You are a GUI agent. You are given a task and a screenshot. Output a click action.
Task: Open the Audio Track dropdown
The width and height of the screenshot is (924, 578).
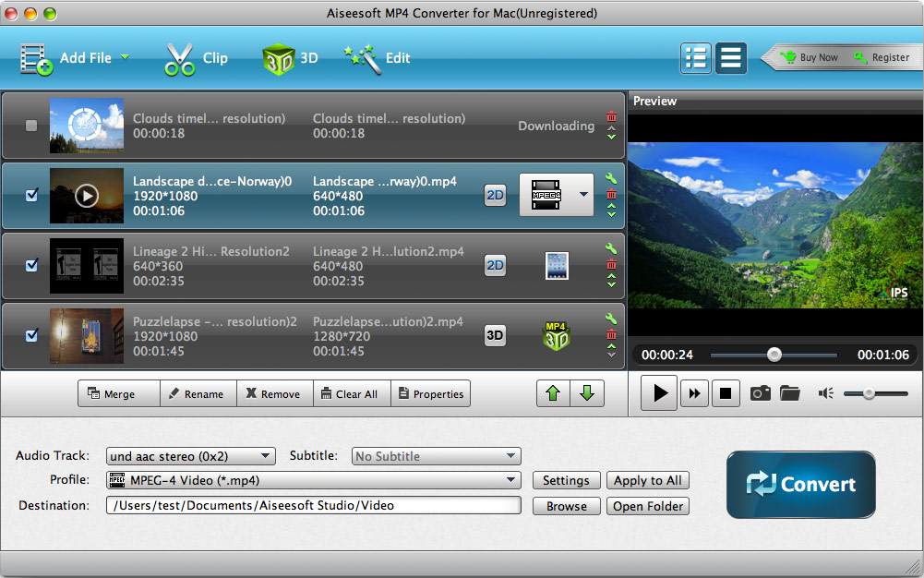click(x=190, y=456)
